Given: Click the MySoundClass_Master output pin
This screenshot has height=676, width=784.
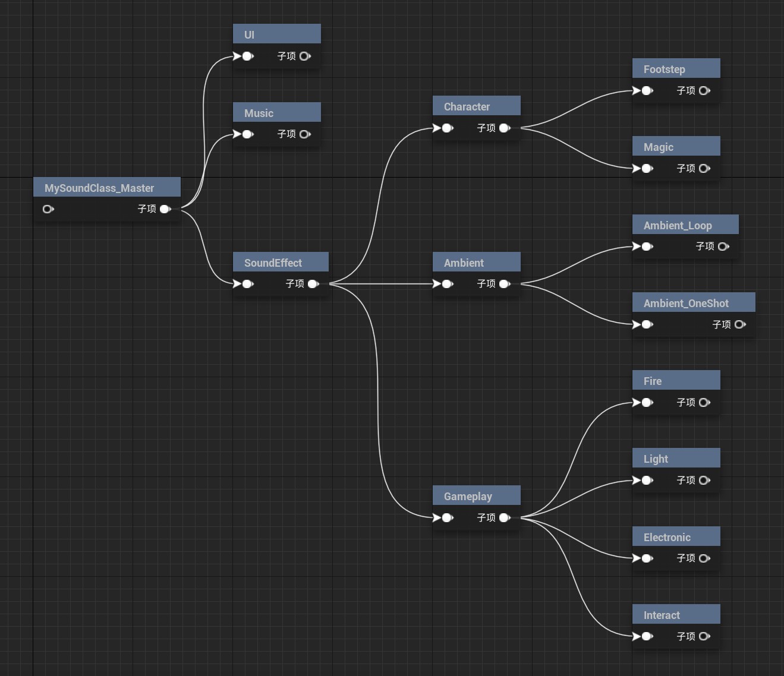Looking at the screenshot, I should (165, 209).
